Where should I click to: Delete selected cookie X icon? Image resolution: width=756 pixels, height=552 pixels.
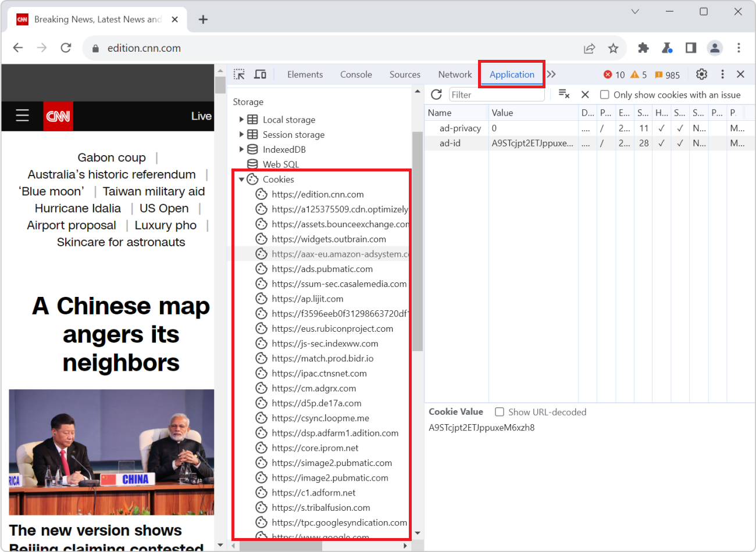tap(585, 94)
